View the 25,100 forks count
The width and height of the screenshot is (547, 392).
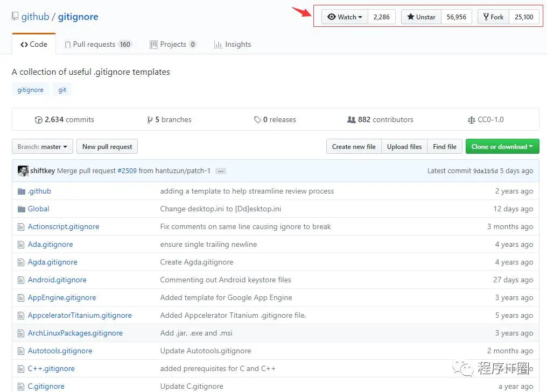coord(524,17)
